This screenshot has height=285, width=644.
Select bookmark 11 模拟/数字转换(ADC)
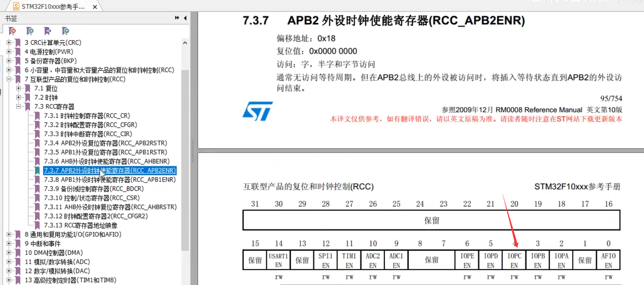tap(62, 262)
